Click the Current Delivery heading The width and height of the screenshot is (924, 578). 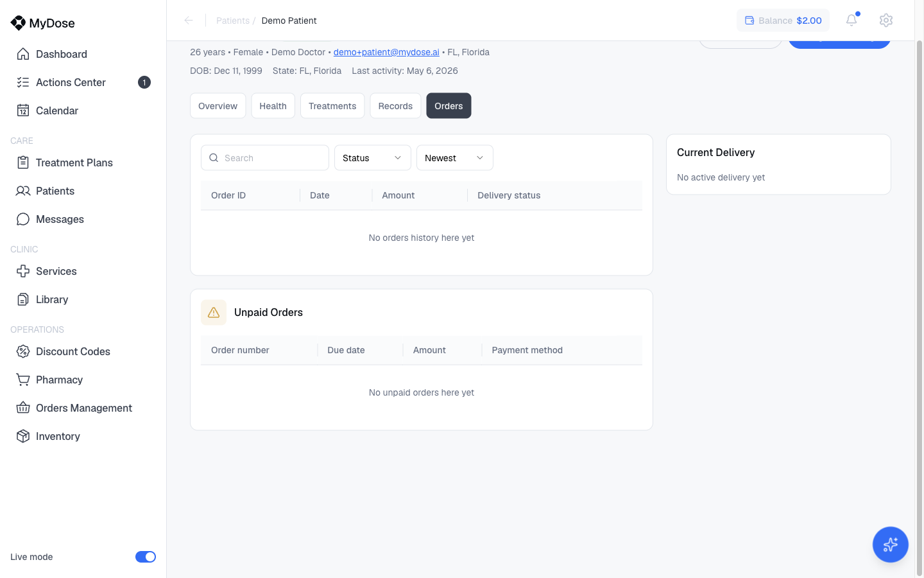pos(715,152)
